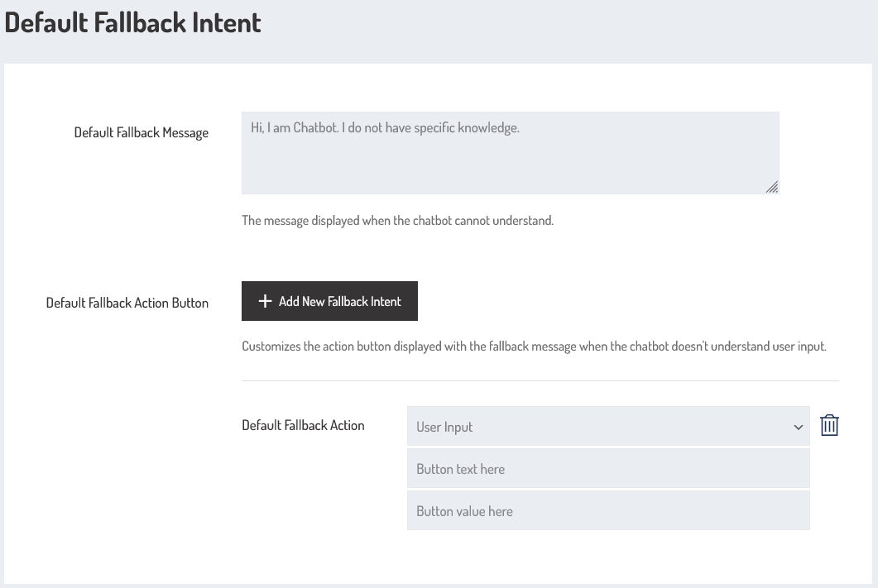This screenshot has width=878, height=588.
Task: Open the Default Fallback Action dropdown
Action: [607, 427]
